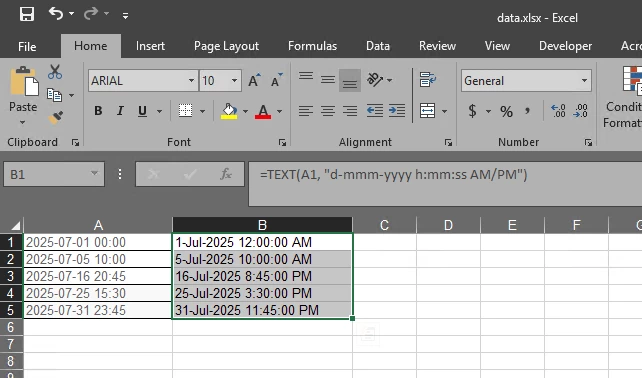
Task: Open the Formulas tab
Action: click(x=312, y=46)
